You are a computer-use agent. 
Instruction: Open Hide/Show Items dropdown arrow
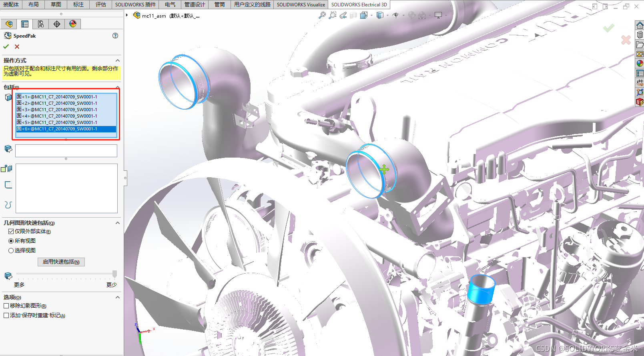tap(403, 15)
